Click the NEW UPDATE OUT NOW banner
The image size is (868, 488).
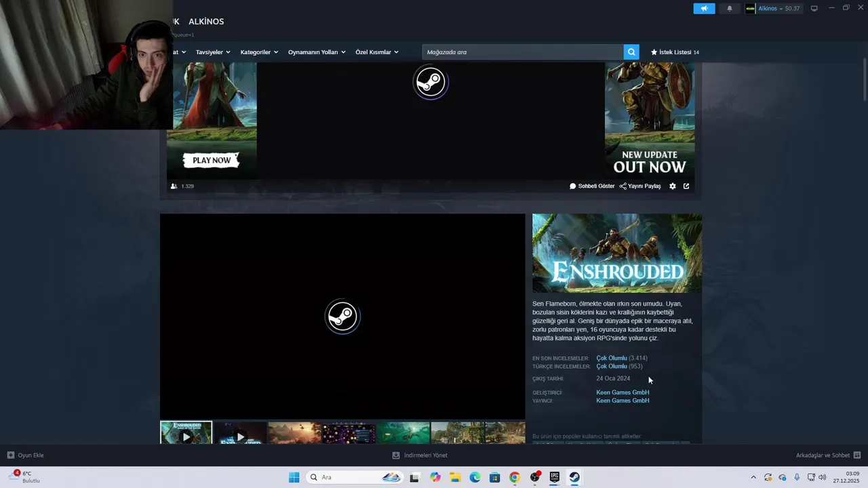[x=650, y=162]
